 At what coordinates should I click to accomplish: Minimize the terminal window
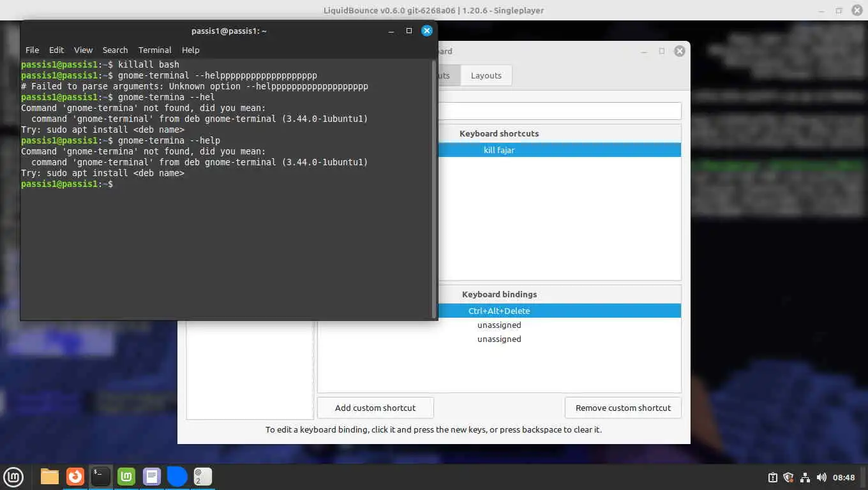click(x=391, y=31)
